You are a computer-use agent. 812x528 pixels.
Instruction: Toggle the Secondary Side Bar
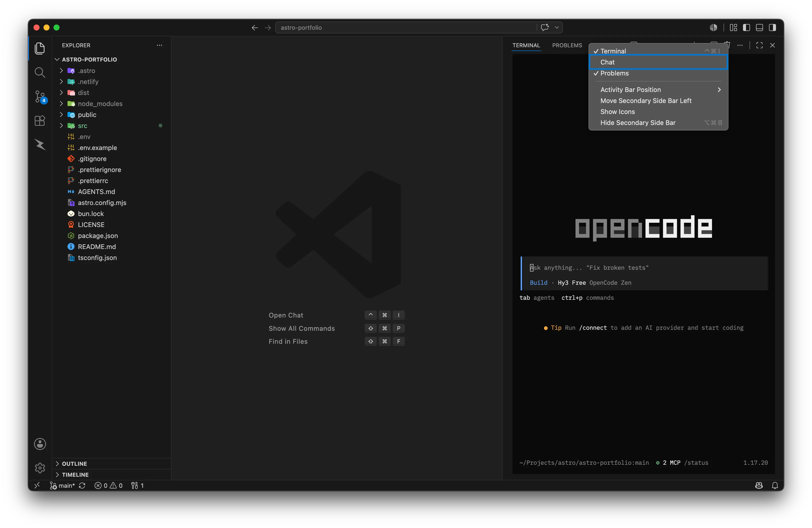pos(772,28)
